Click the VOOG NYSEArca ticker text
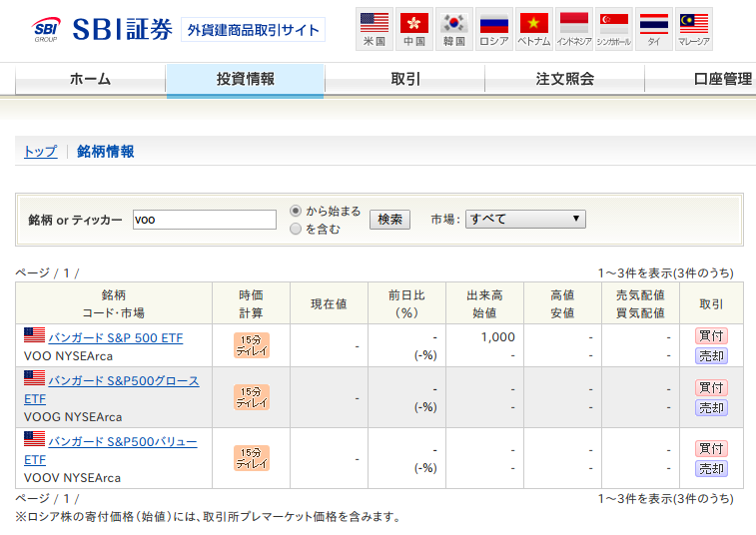This screenshot has width=756, height=535. point(73,417)
